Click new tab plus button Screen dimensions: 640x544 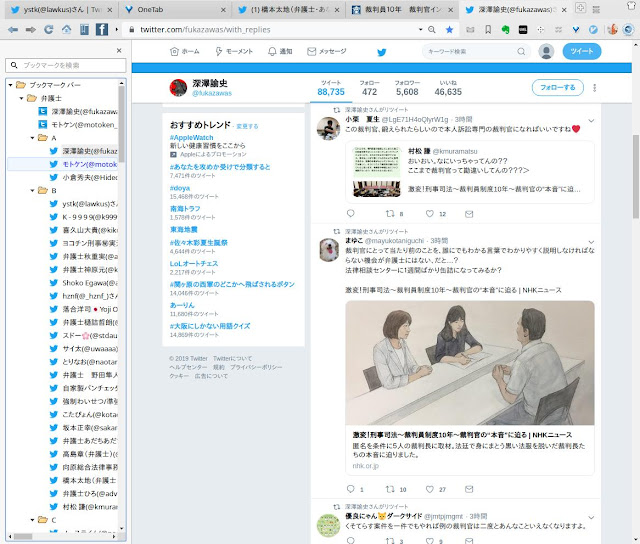(x=580, y=7)
